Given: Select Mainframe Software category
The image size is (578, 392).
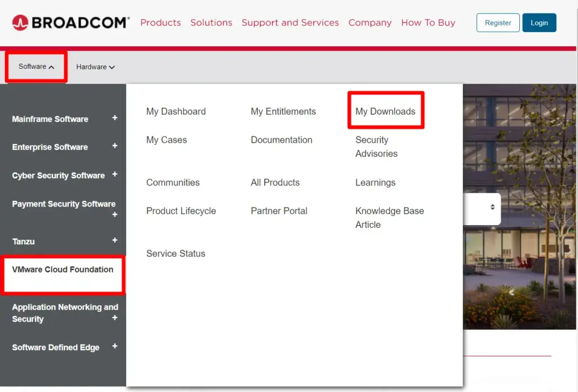Looking at the screenshot, I should (x=50, y=119).
